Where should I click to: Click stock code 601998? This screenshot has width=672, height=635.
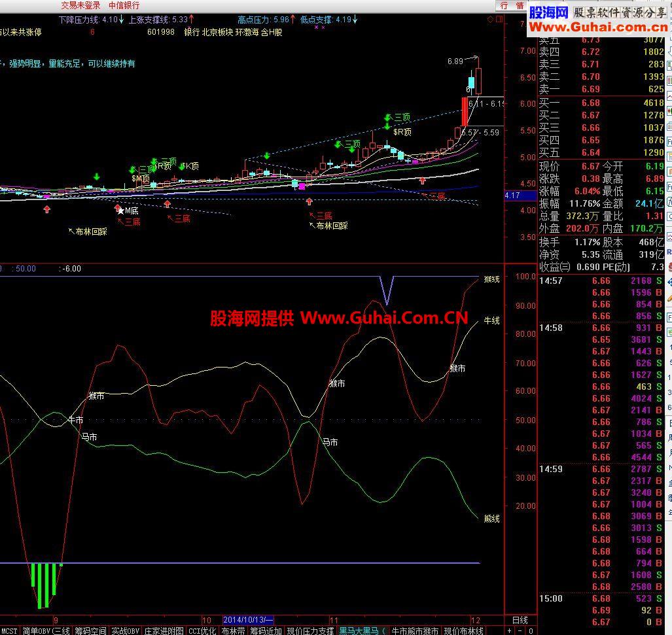[161, 32]
